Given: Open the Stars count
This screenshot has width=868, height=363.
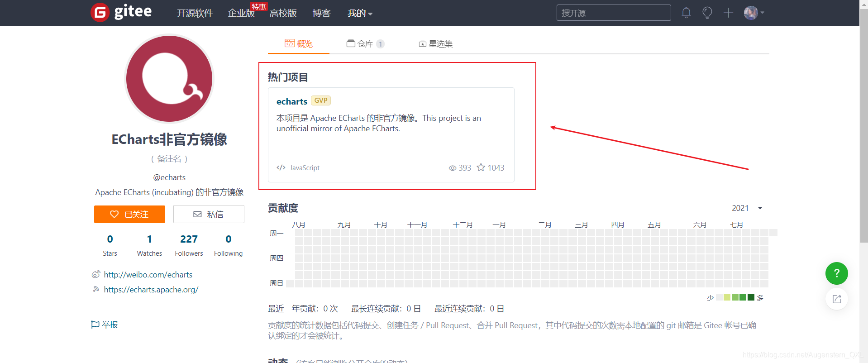Looking at the screenshot, I should 110,245.
